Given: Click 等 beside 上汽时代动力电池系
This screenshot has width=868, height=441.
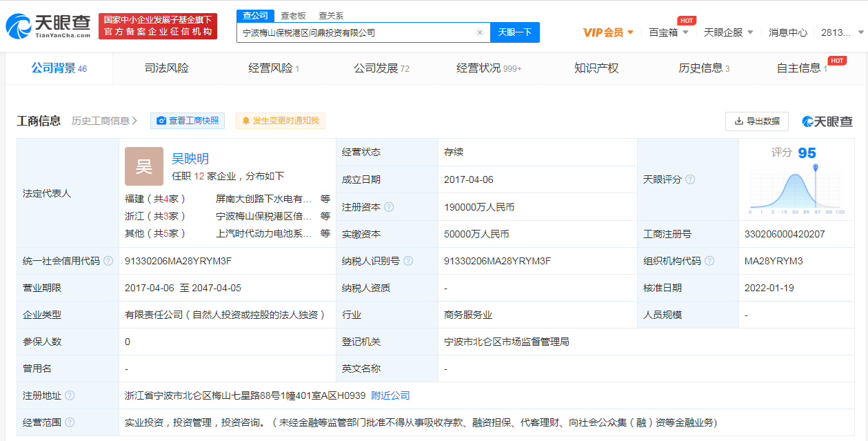Looking at the screenshot, I should [325, 233].
